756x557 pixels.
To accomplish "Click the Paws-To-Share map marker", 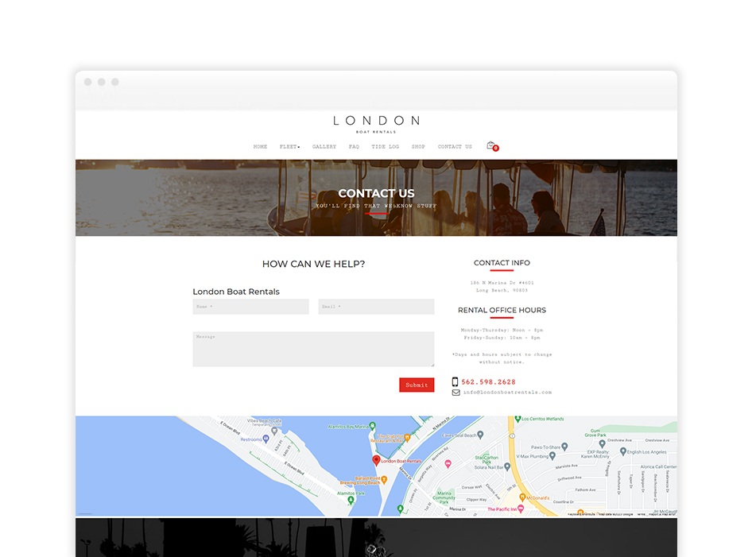I will pos(564,447).
